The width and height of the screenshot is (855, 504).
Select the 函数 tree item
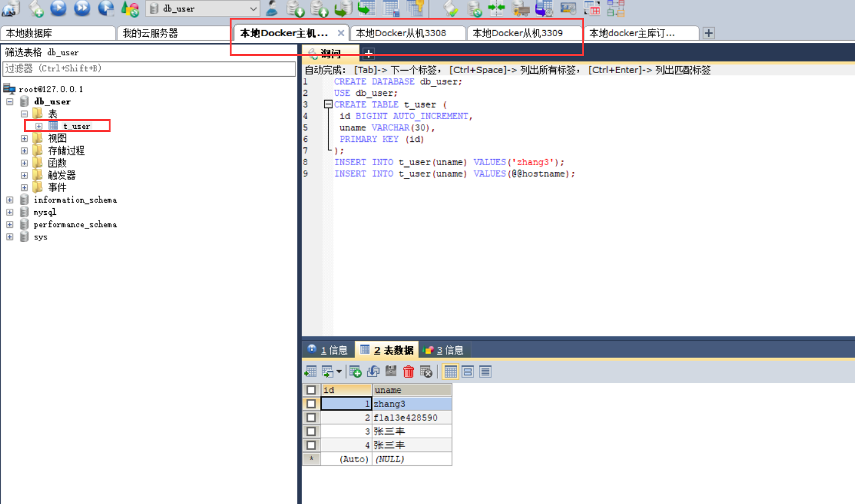(x=57, y=163)
